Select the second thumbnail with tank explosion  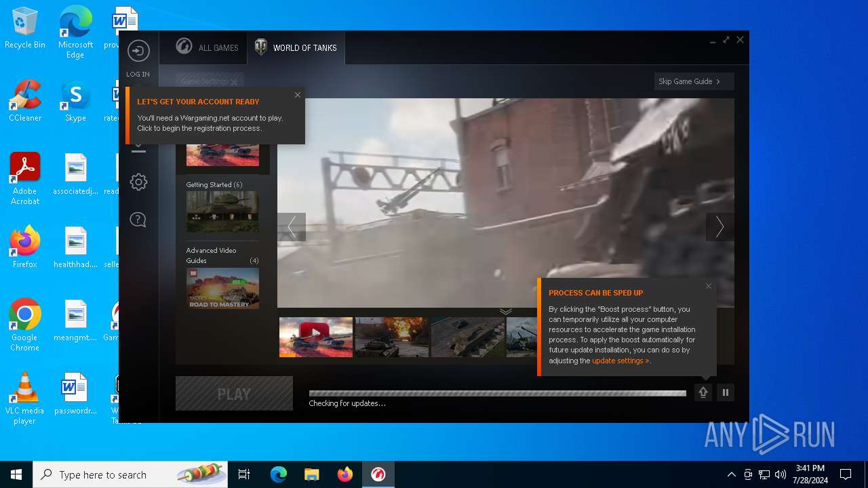point(392,337)
